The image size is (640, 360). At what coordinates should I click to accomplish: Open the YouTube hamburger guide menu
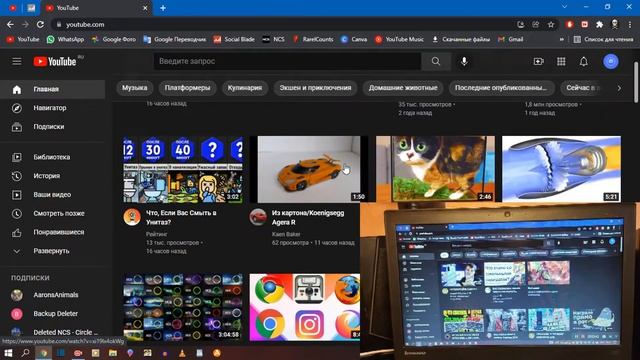(x=17, y=61)
